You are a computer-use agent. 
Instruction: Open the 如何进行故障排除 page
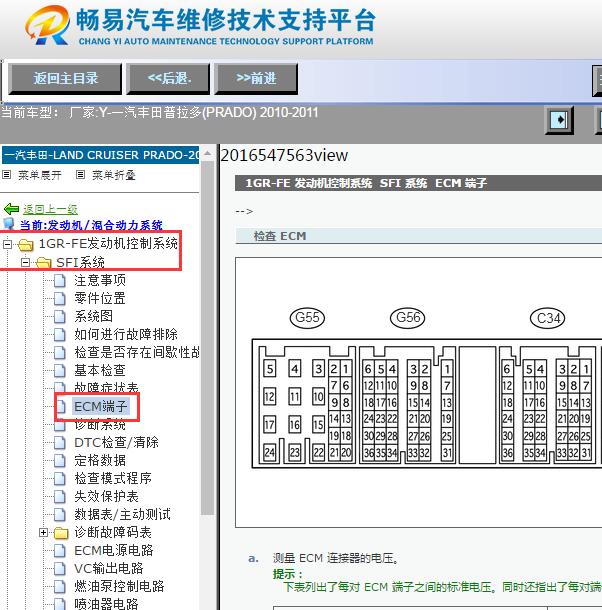[126, 334]
